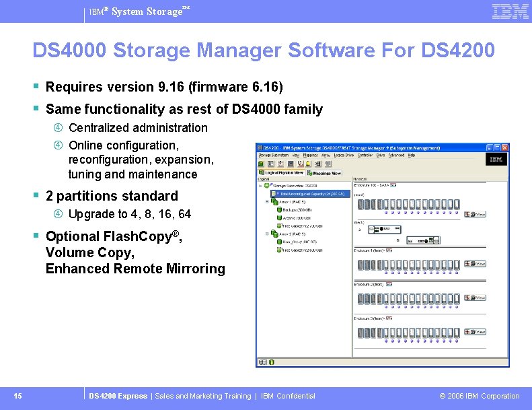Select the first drive slot in Enclosure 3
This screenshot has height=410, width=532.
[360, 333]
